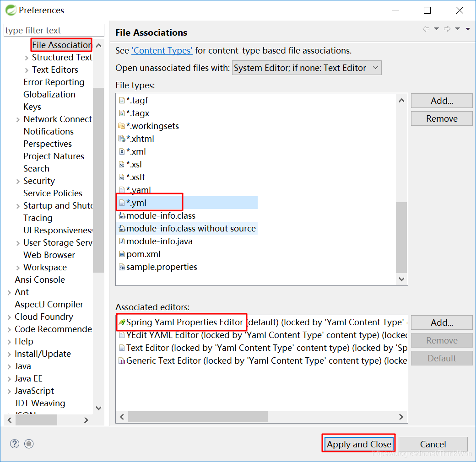Click Remove button beside File types list
The height and width of the screenshot is (462, 476).
click(x=442, y=118)
